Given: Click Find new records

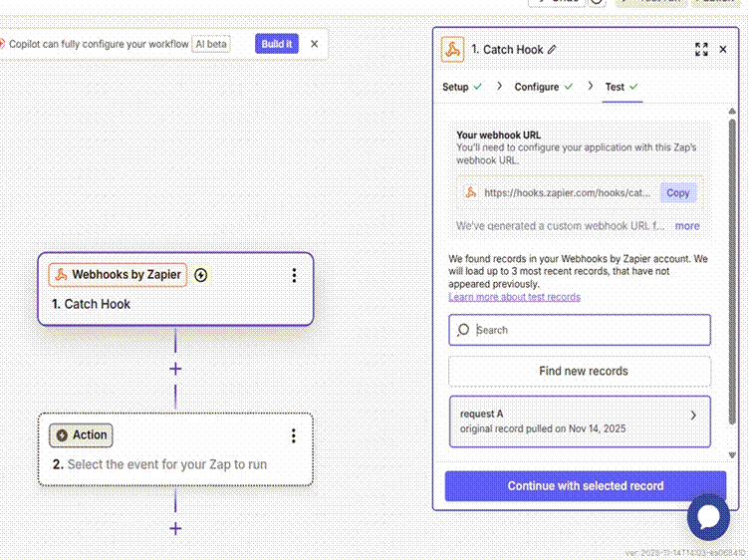Looking at the screenshot, I should pyautogui.click(x=580, y=371).
